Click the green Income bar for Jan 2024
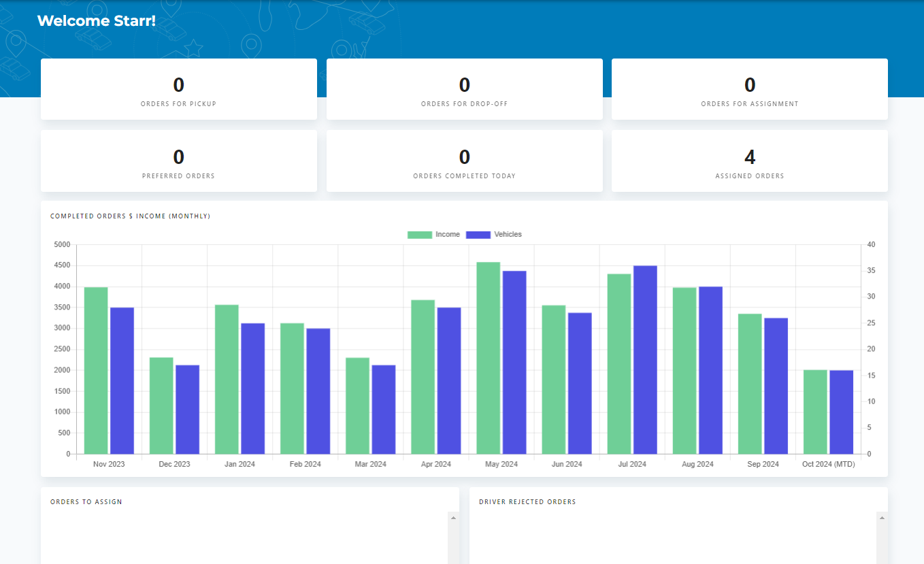The width and height of the screenshot is (924, 564). coord(227,379)
